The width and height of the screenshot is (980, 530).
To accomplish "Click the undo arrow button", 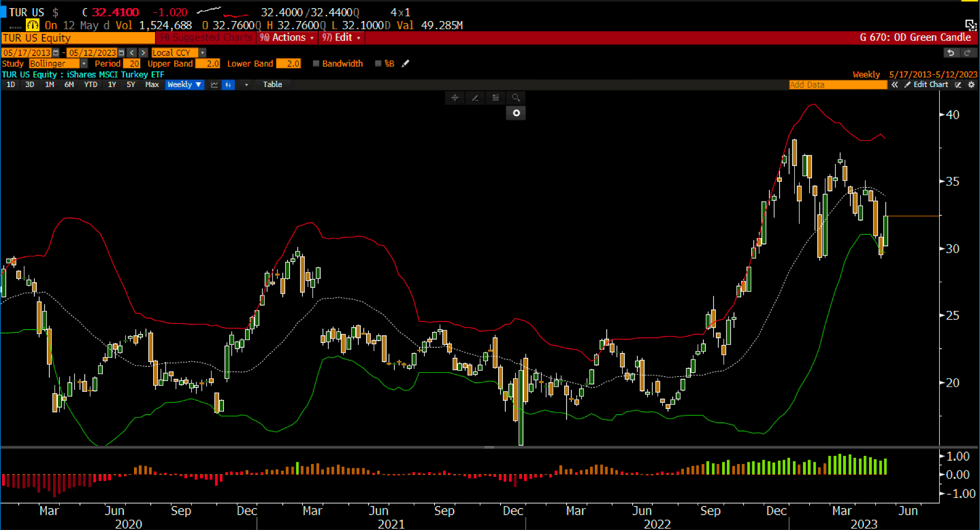I will click(950, 53).
